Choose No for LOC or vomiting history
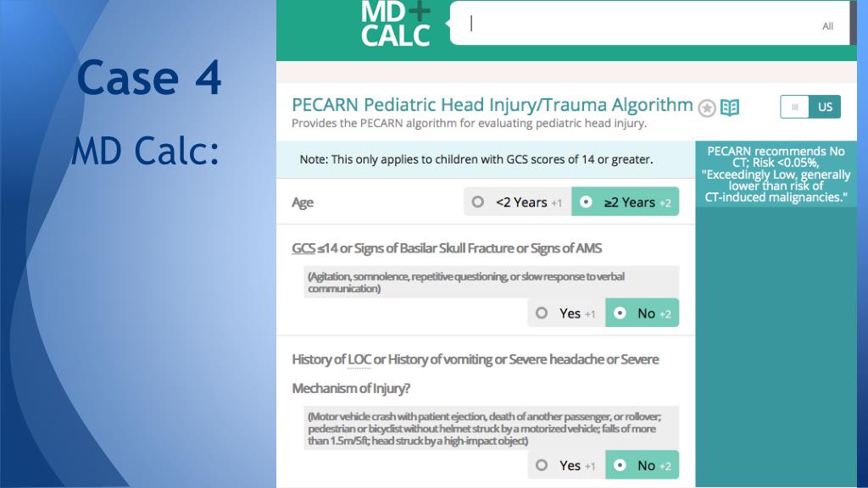868x488 pixels. (x=643, y=465)
